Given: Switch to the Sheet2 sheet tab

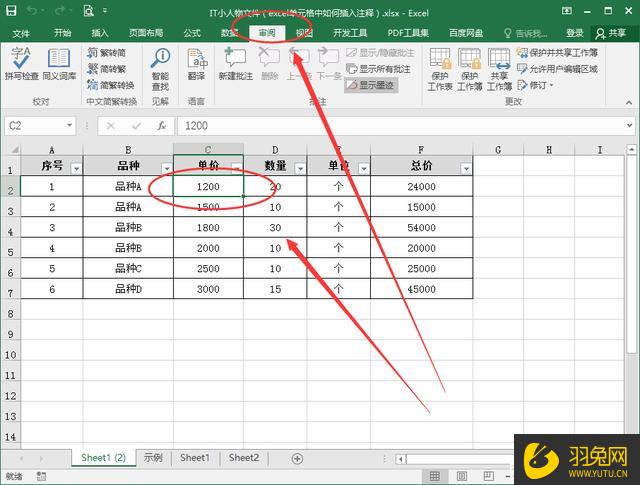Looking at the screenshot, I should coord(244,458).
